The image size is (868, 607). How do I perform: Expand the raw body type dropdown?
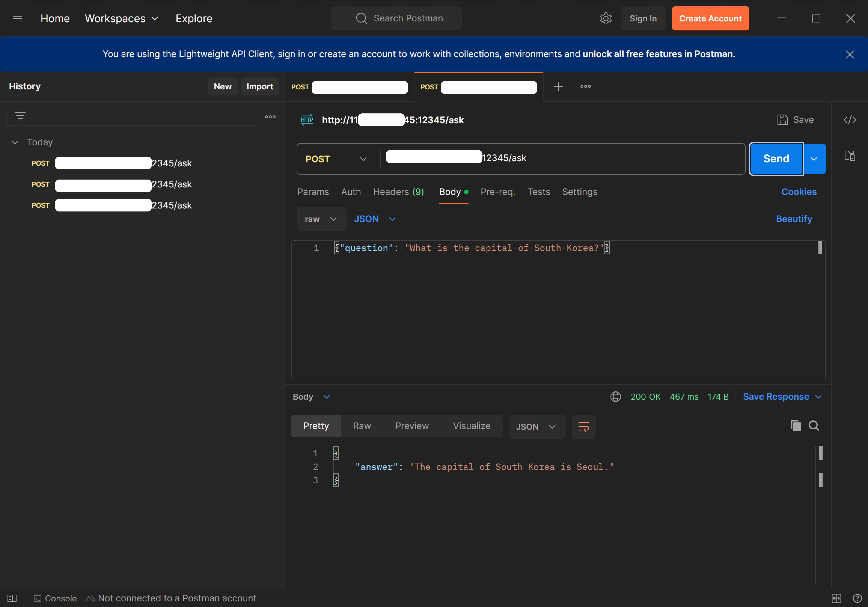321,219
